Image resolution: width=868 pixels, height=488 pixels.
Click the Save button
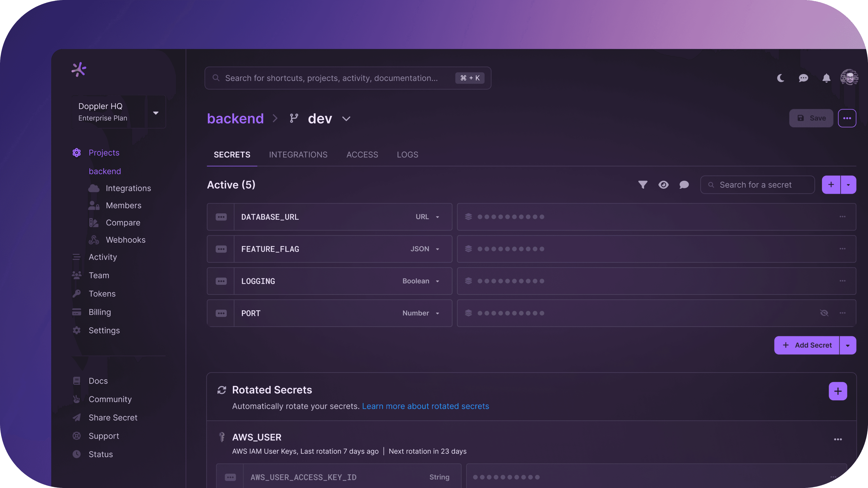(811, 118)
